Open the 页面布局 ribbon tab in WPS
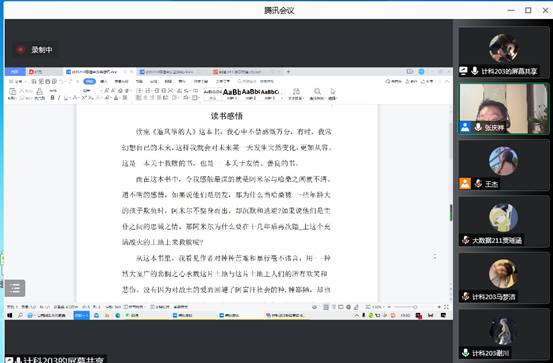Image resolution: width=553 pixels, height=363 pixels. (121, 81)
